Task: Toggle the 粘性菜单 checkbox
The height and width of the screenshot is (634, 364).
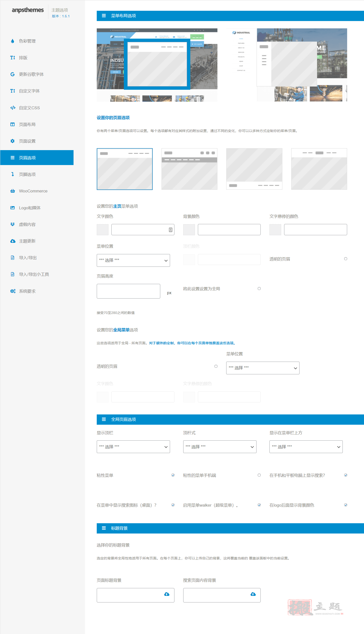Action: (173, 475)
